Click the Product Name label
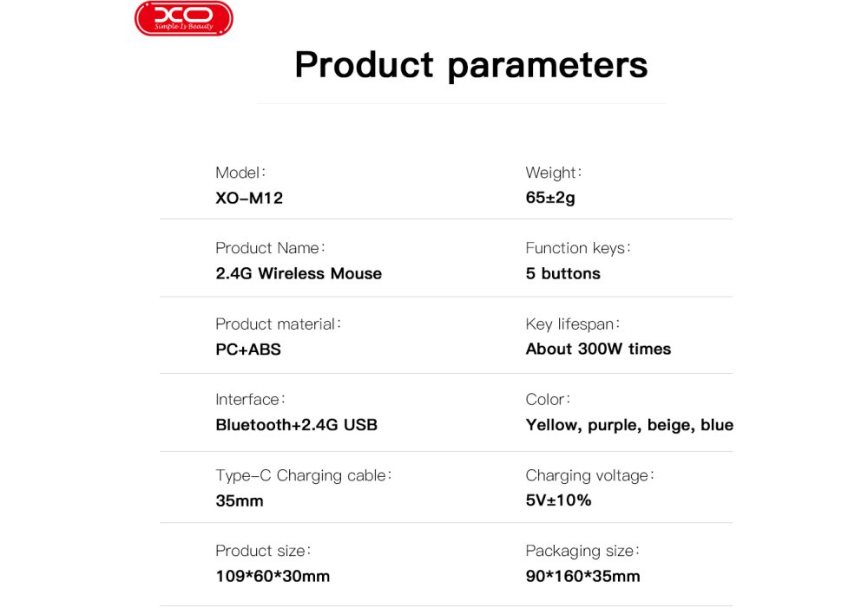Screen dimensions: 868x608 pos(270,248)
